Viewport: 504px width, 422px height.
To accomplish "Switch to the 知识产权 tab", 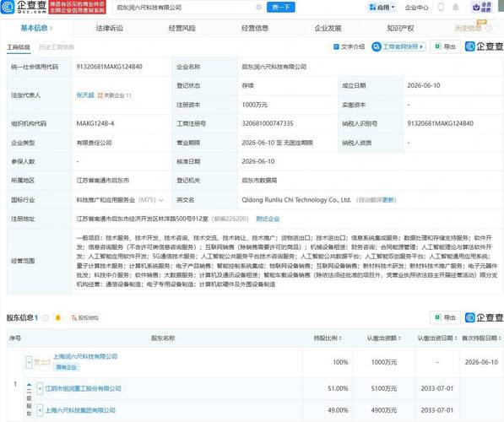I will [400, 29].
